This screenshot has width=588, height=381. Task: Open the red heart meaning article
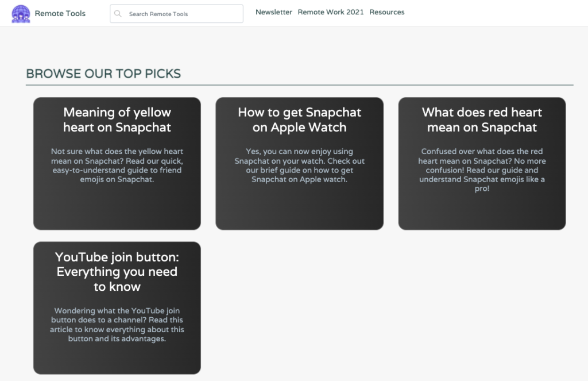tap(482, 120)
